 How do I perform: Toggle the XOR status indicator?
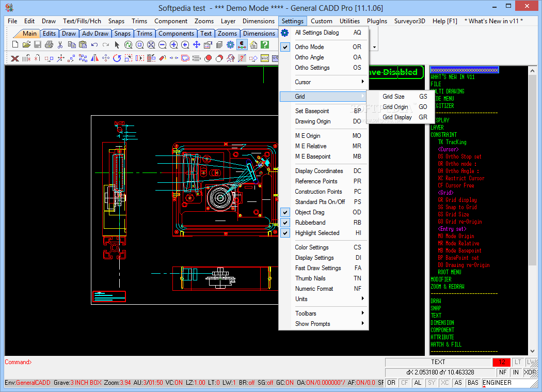[530, 372]
